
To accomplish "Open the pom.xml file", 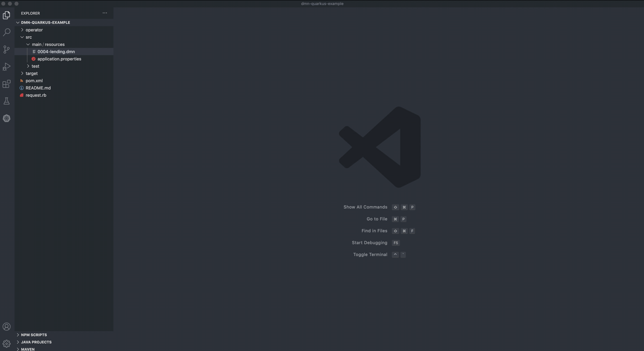I will (x=34, y=80).
